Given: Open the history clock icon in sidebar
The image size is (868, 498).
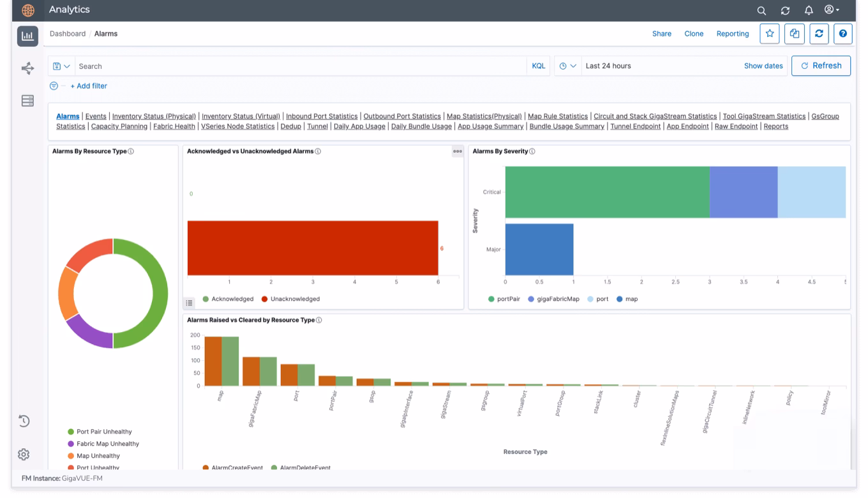Looking at the screenshot, I should tap(24, 421).
